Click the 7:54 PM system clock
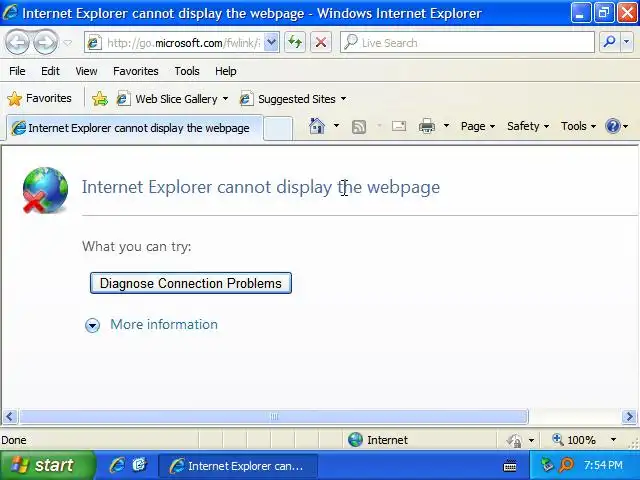The image size is (640, 480). point(603,465)
